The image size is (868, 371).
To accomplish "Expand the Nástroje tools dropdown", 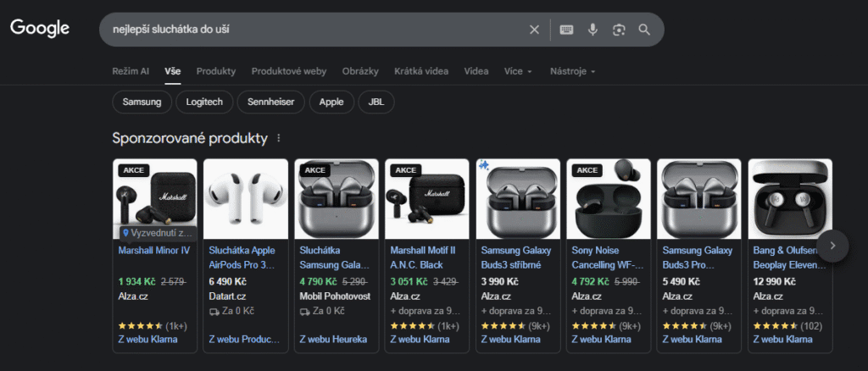I will (572, 71).
